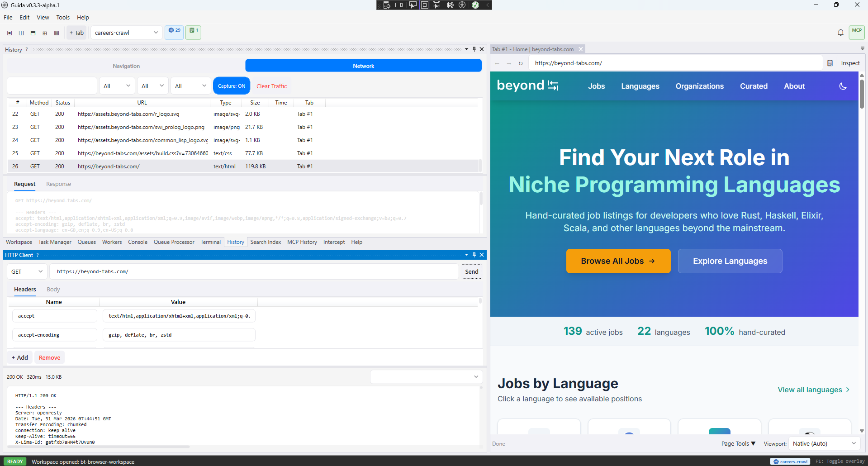
Task: Open first All filter dropdown
Action: pos(117,86)
